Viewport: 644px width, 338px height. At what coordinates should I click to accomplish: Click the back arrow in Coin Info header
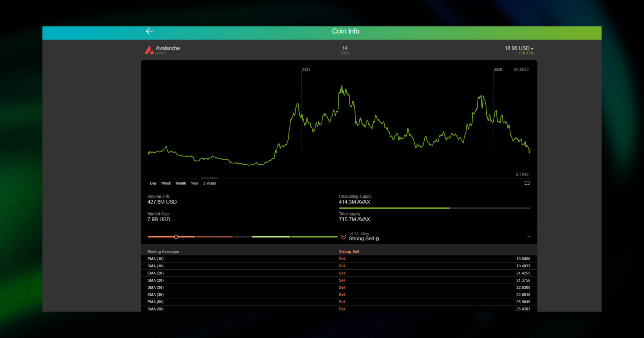[150, 31]
